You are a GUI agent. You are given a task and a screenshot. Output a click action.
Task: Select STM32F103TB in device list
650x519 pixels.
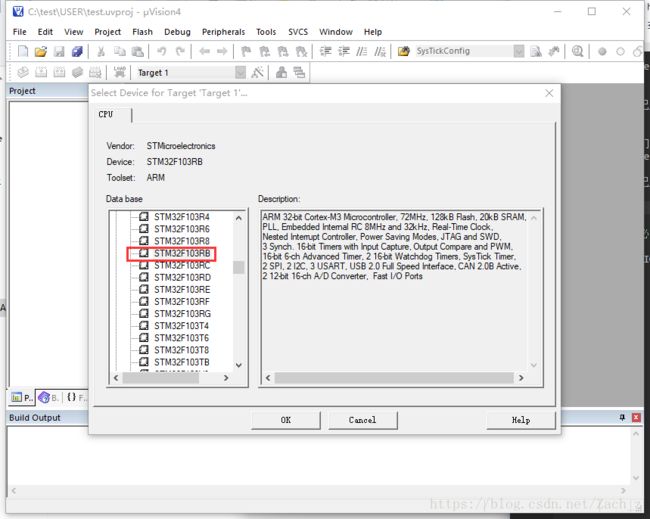182,362
